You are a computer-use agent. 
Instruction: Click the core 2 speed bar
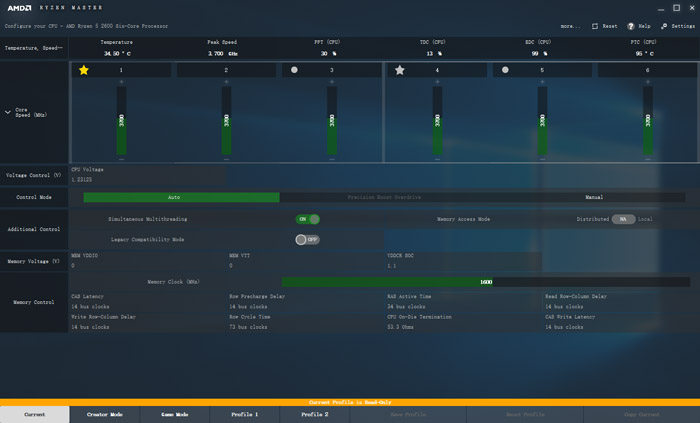tap(226, 120)
